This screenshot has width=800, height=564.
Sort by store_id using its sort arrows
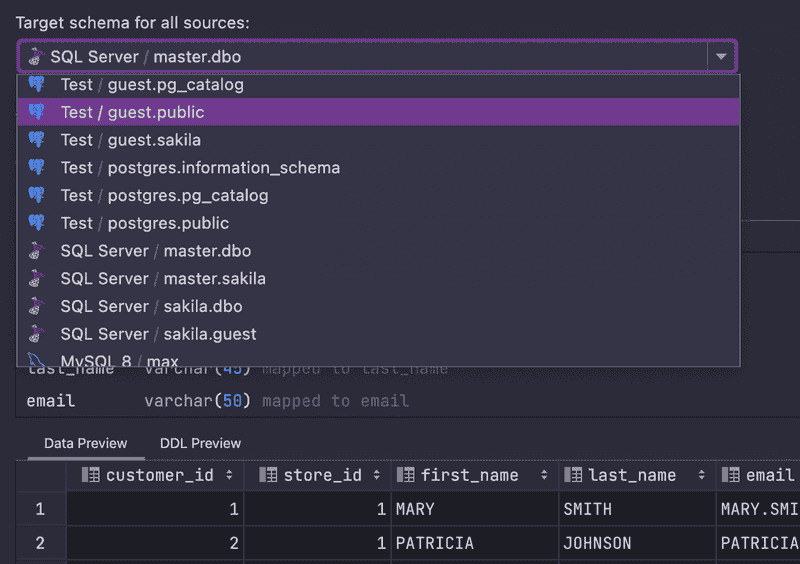pyautogui.click(x=377, y=475)
